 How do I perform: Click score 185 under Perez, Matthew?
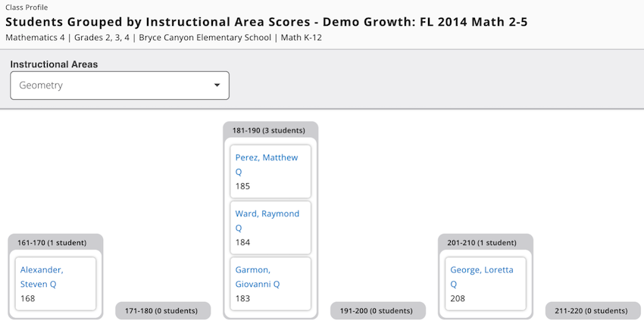click(x=242, y=186)
